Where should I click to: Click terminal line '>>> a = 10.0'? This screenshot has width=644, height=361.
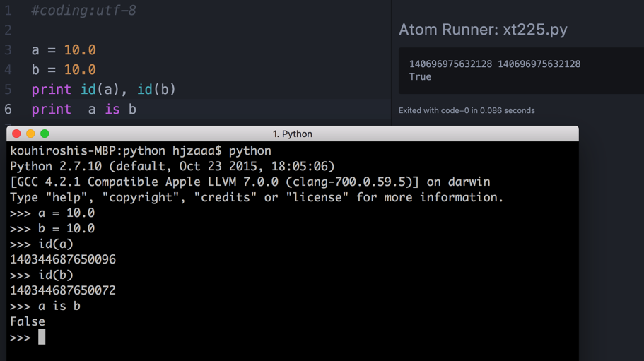pyautogui.click(x=52, y=213)
